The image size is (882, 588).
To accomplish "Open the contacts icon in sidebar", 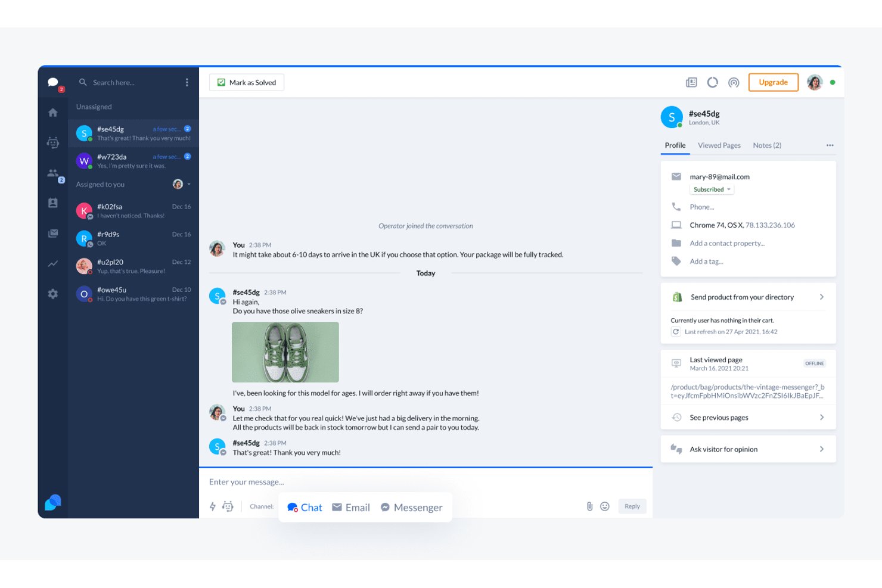I will [53, 203].
